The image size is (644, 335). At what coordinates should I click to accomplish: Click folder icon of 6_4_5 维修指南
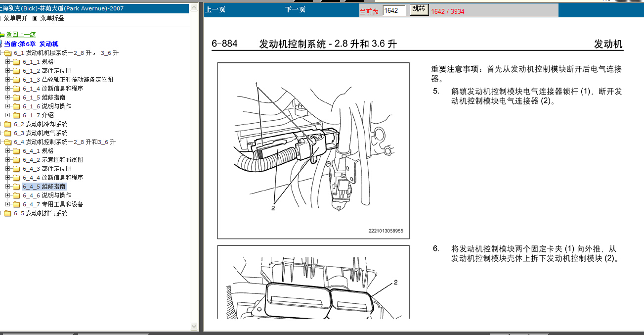(16, 187)
